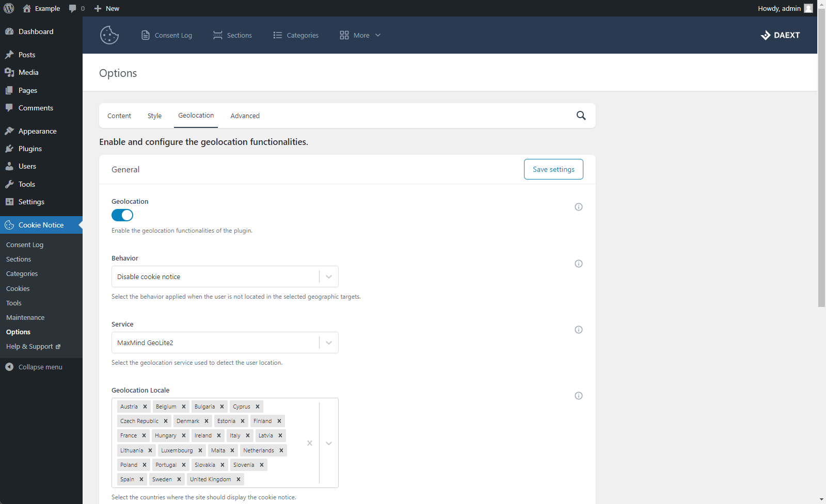Show info tooltip for Service
Image resolution: width=826 pixels, height=504 pixels.
579,330
